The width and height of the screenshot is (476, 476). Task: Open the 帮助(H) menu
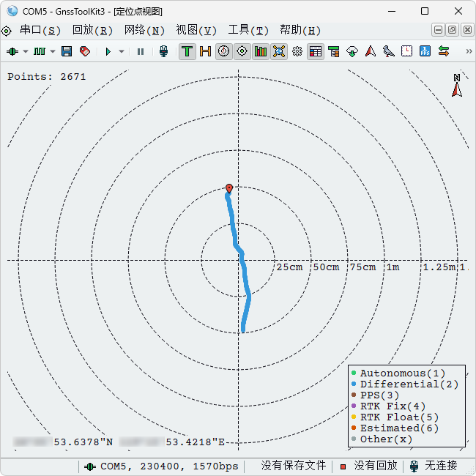300,30
